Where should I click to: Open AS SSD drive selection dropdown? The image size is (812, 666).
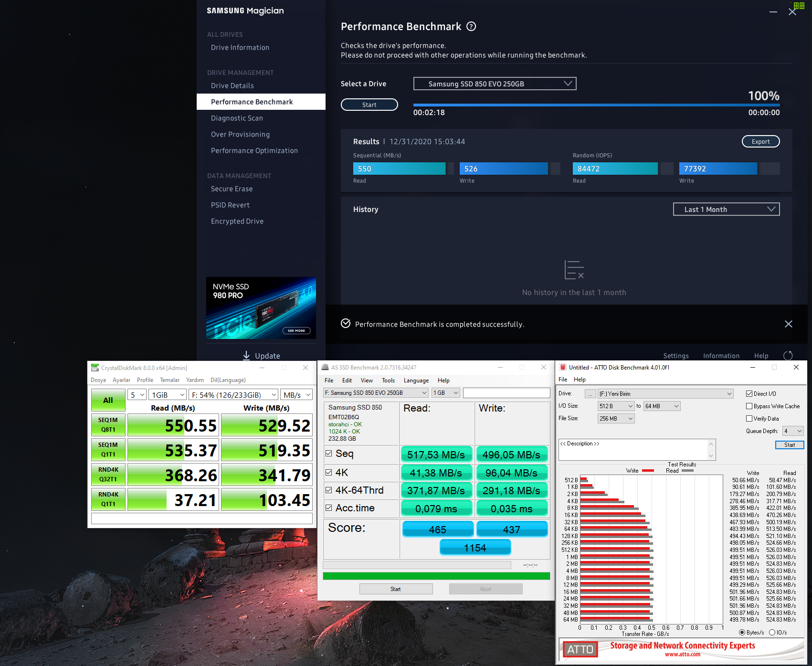click(x=376, y=393)
